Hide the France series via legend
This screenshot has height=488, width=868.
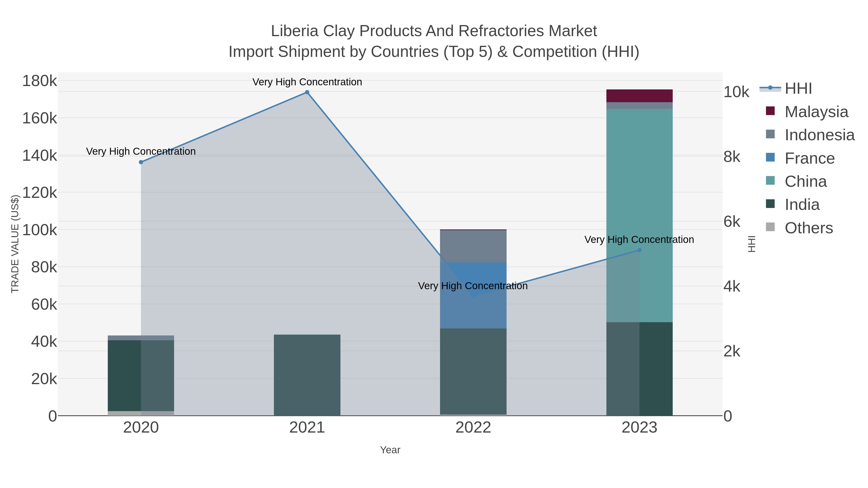[x=800, y=158]
